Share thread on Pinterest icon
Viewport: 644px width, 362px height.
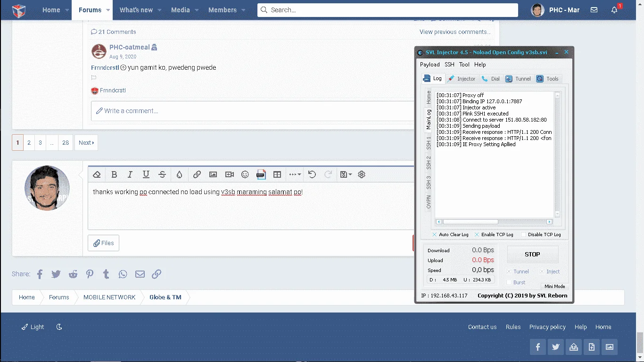pyautogui.click(x=90, y=274)
